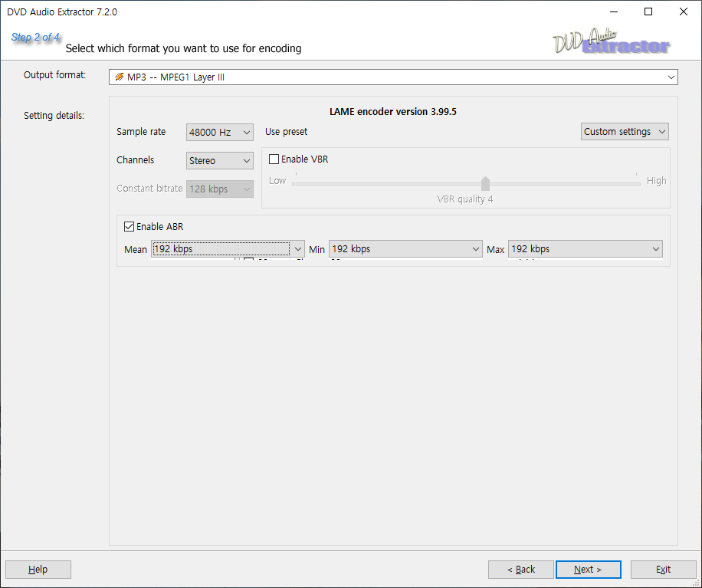Open the Sample rate dropdown
The width and height of the screenshot is (702, 588).
click(219, 132)
